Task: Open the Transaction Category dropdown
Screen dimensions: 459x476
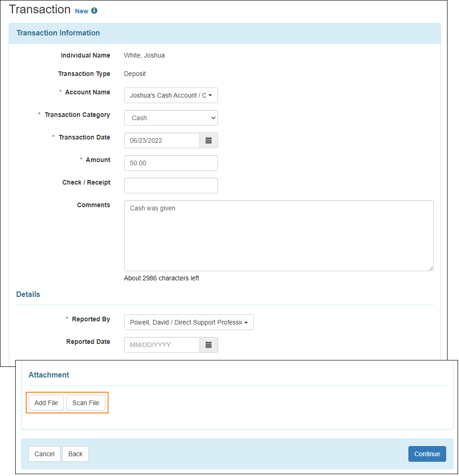Action: click(x=171, y=118)
